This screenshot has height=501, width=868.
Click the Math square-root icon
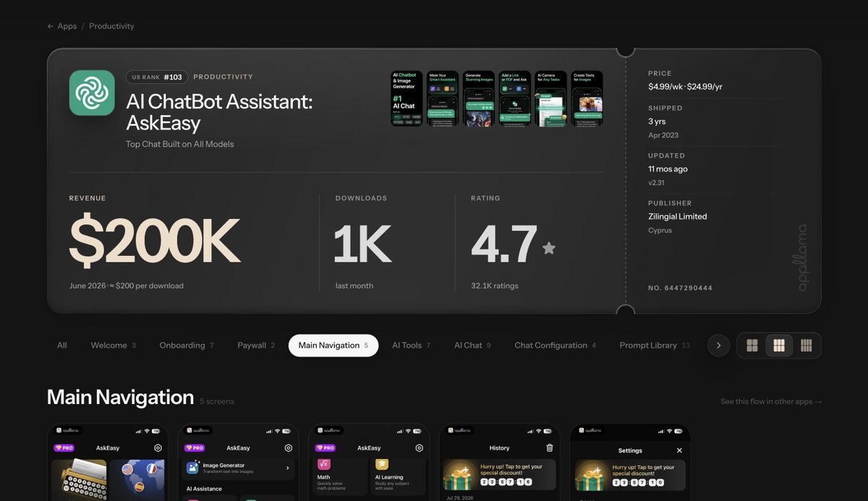coord(324,464)
